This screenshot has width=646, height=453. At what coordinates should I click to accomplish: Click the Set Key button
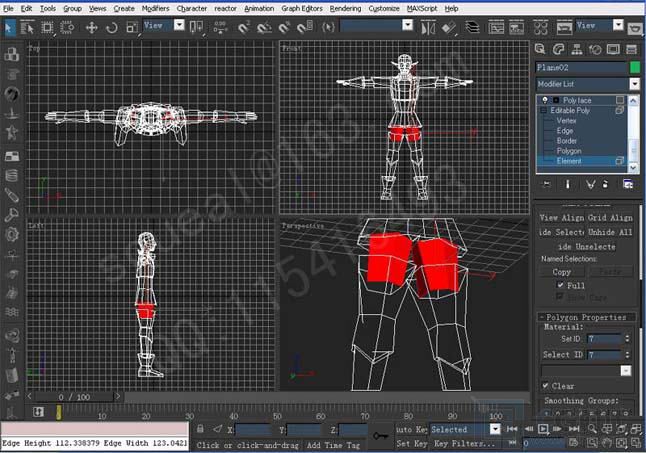412,444
